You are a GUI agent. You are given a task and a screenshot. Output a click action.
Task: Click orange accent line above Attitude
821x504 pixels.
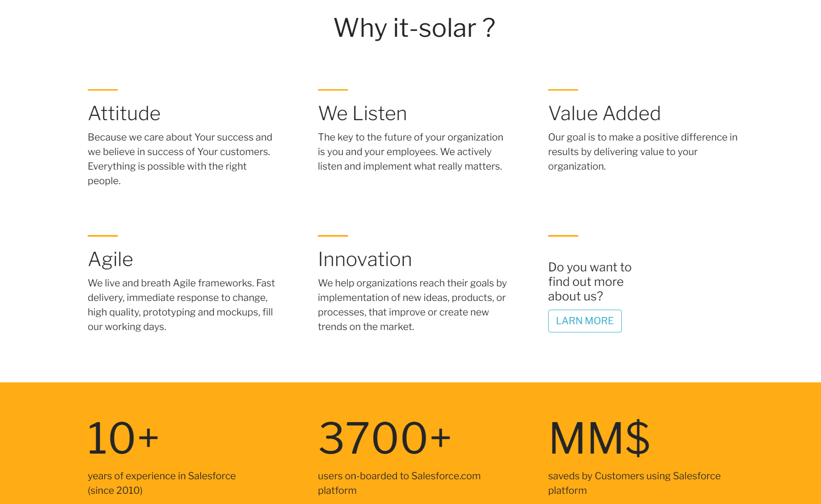(x=103, y=90)
